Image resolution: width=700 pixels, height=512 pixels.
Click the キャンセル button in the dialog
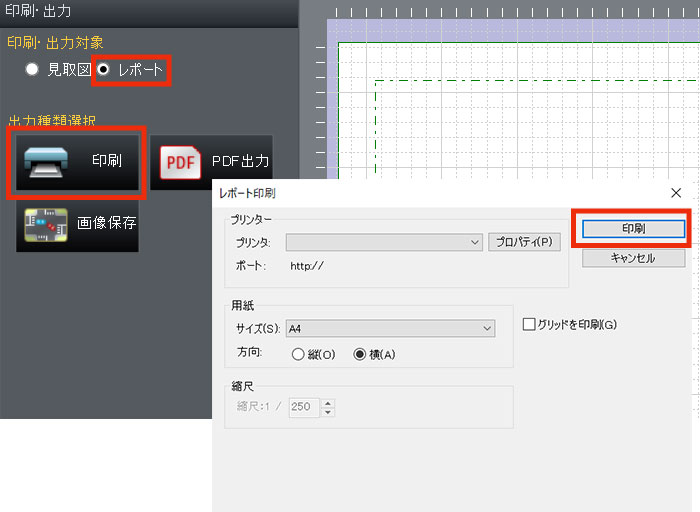click(633, 258)
